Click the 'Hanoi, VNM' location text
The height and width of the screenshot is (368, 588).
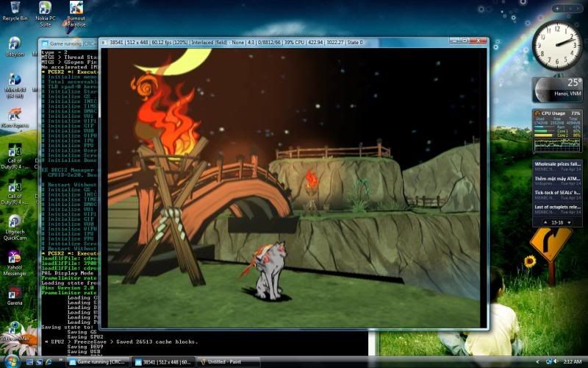point(567,93)
